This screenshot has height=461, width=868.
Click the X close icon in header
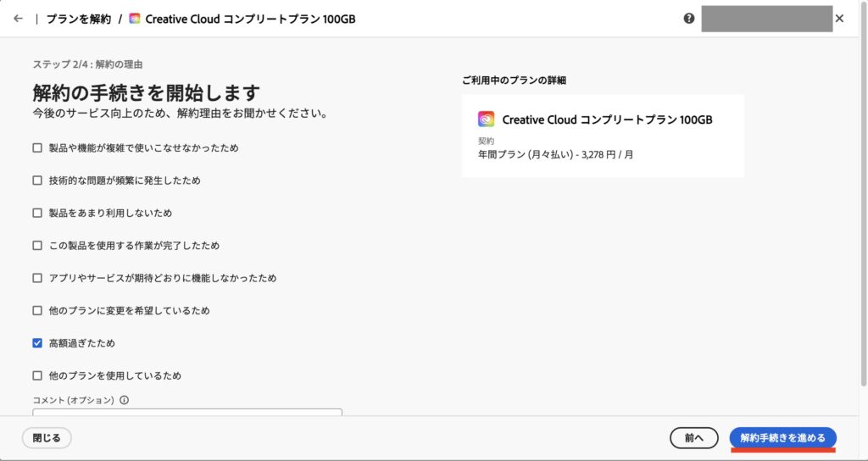tap(839, 19)
